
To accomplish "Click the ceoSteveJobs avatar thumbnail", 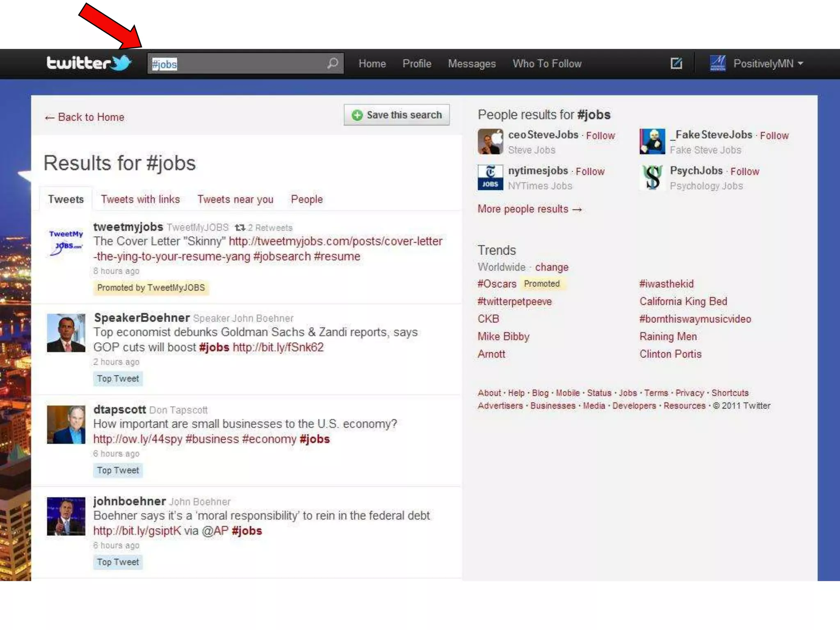I will pyautogui.click(x=490, y=142).
